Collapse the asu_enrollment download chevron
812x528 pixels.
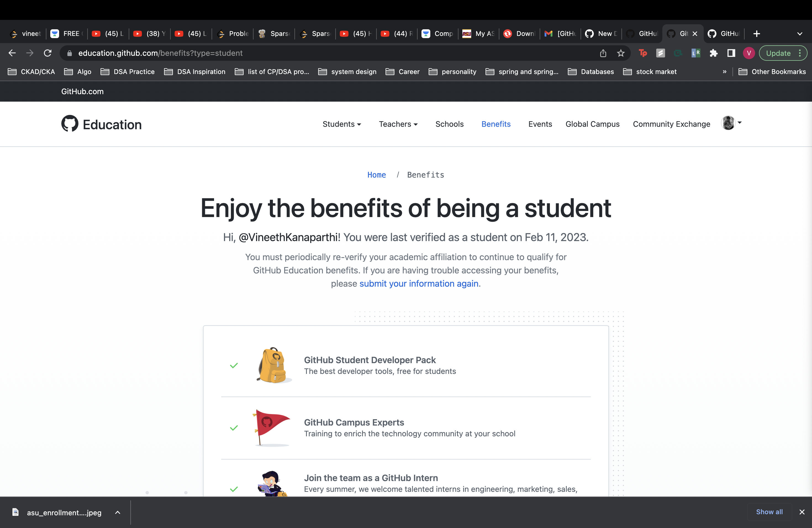pyautogui.click(x=117, y=512)
